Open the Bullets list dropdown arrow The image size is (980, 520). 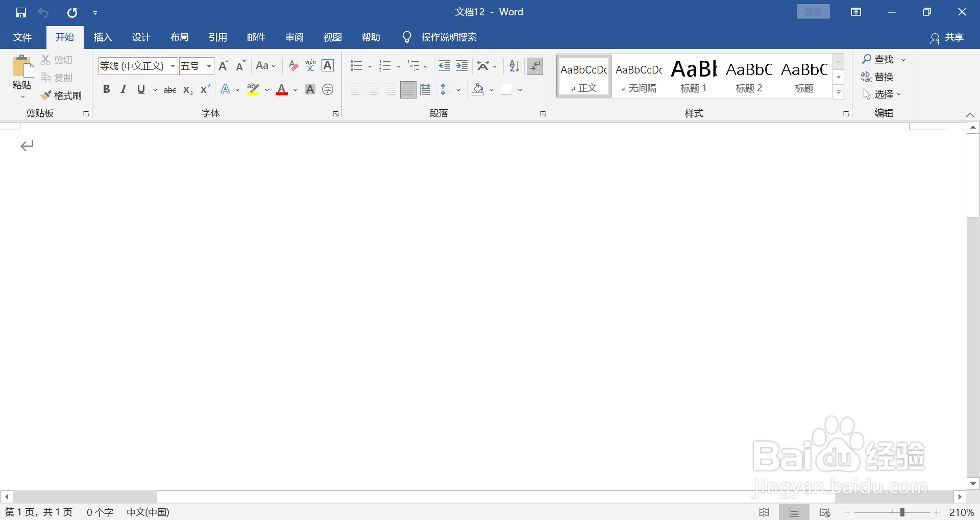pyautogui.click(x=370, y=66)
